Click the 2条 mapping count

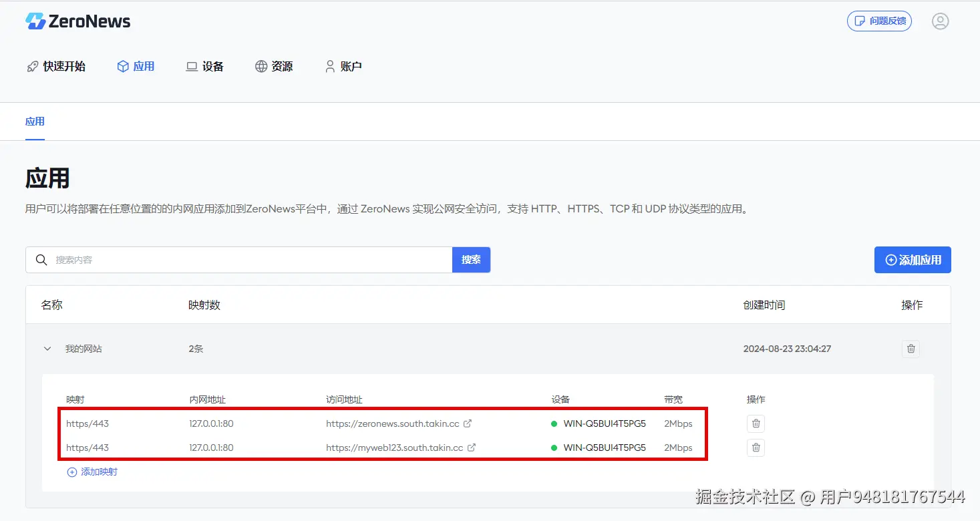tap(196, 349)
